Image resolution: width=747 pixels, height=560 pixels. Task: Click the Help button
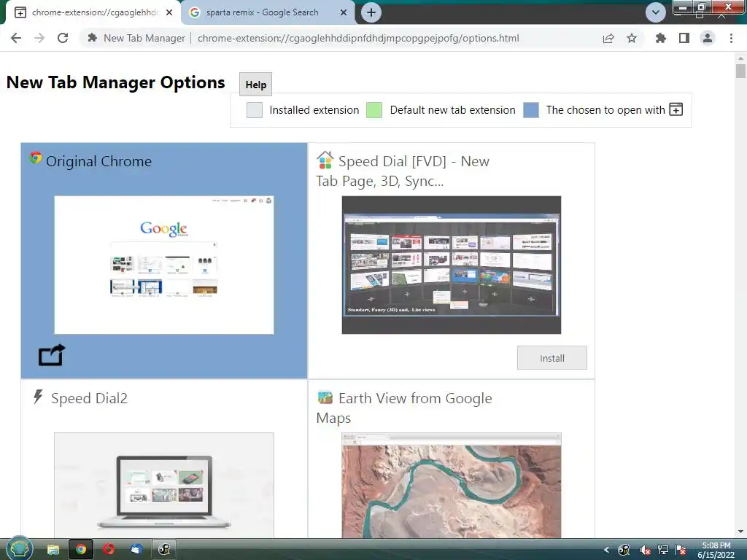point(256,85)
